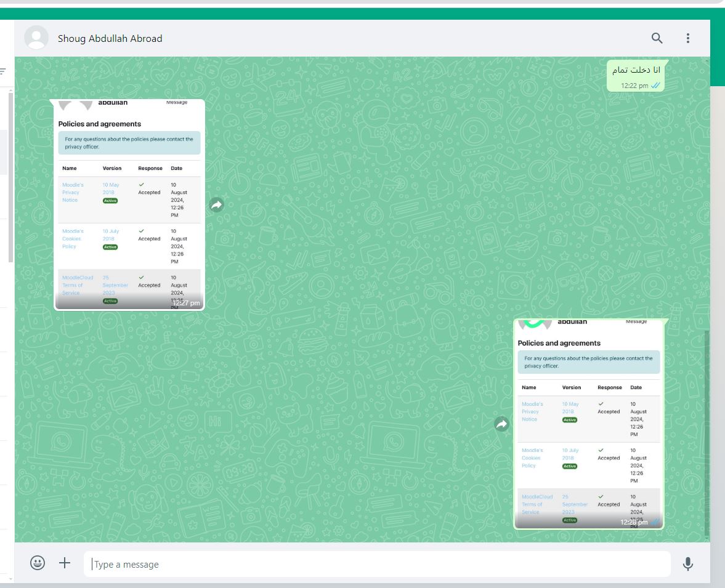Forward the sent 12:23 pm image
This screenshot has width=725, height=588.
click(x=501, y=424)
